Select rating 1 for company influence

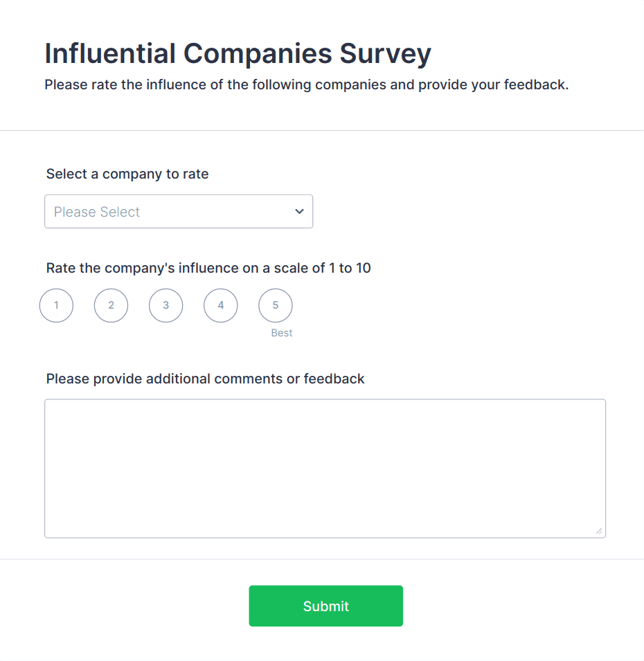[x=56, y=305]
